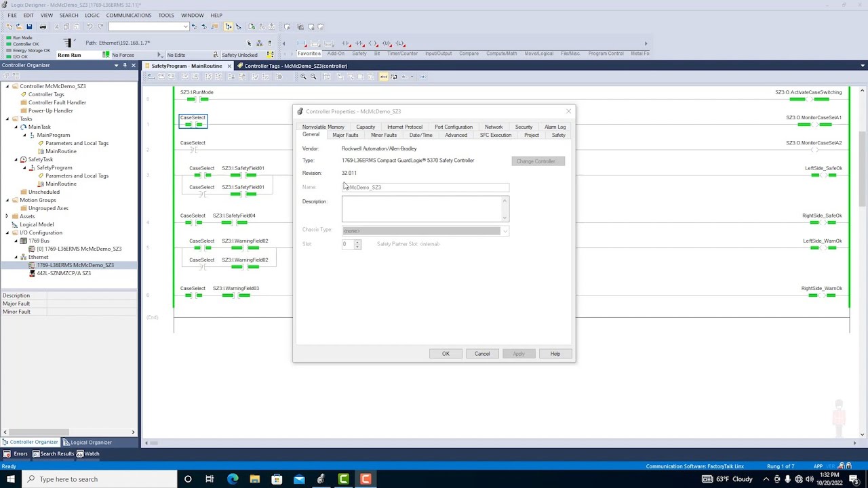Insert an Examine On (XIC) contact instruction
This screenshot has height=488, width=868.
346,43
